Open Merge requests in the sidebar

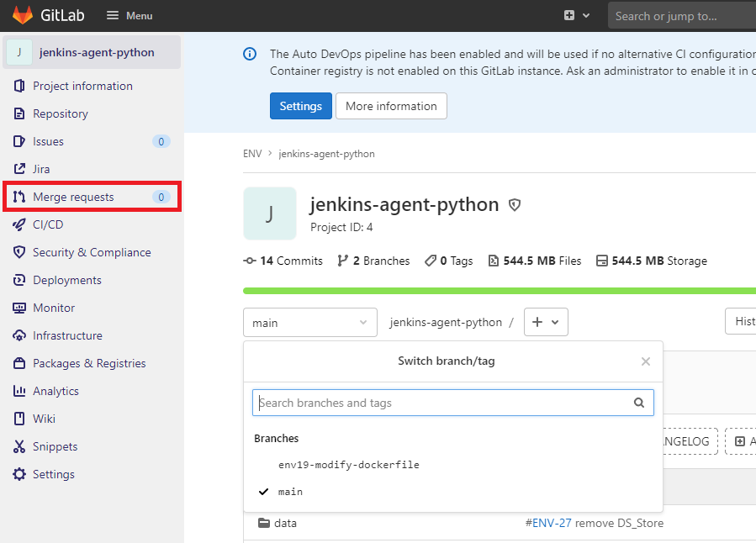tap(93, 197)
